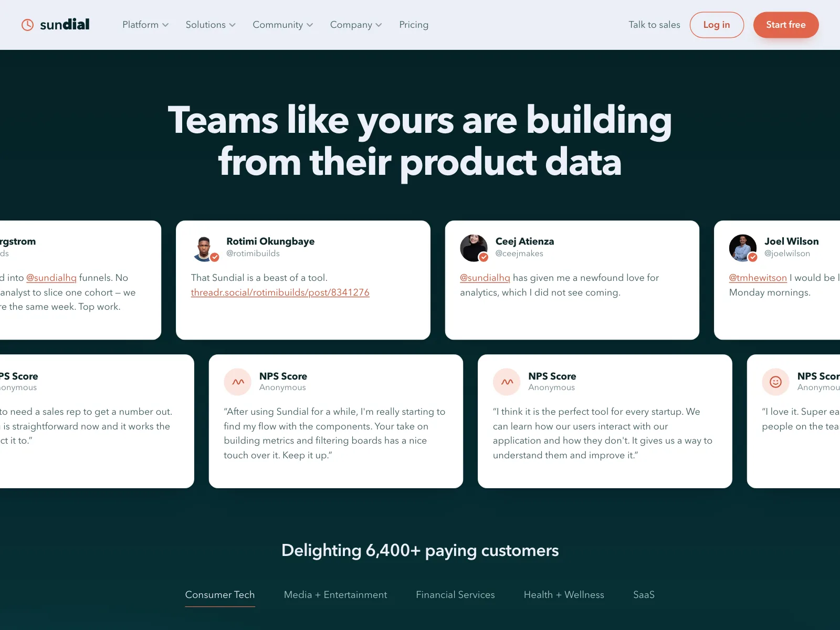Open Rotimi Okungbaye's profile avatar

[205, 248]
